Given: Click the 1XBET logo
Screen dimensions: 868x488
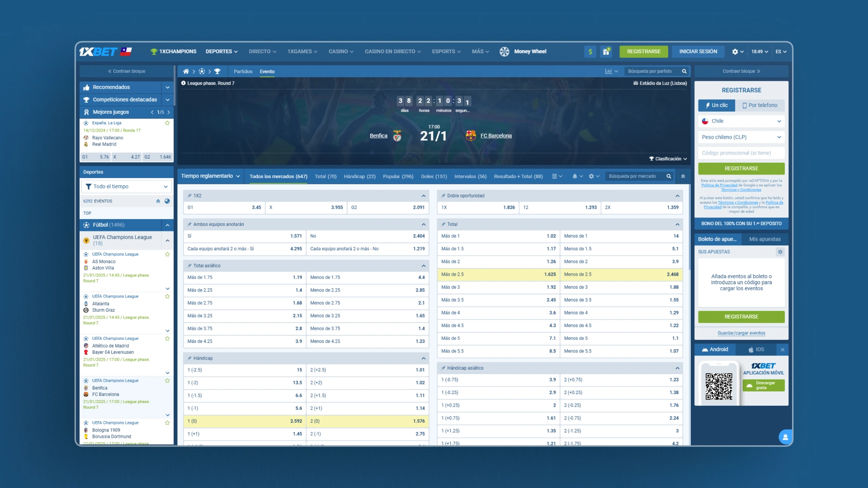Looking at the screenshot, I should pyautogui.click(x=99, y=52).
